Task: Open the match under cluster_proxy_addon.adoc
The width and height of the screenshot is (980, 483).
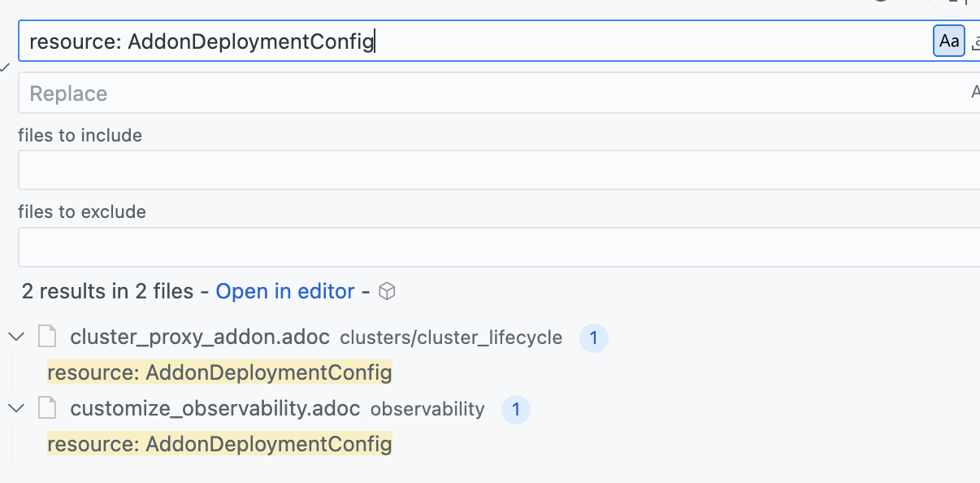Action: 219,372
